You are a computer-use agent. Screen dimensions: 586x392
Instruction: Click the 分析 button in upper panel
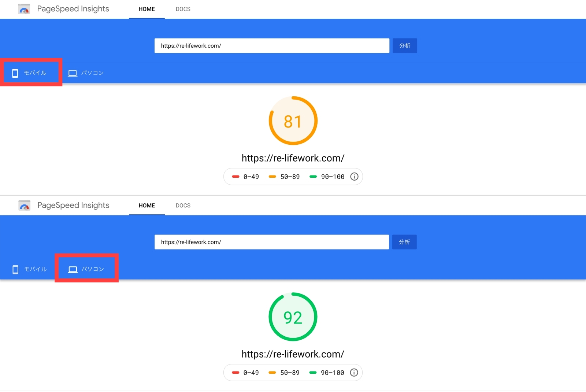tap(405, 46)
